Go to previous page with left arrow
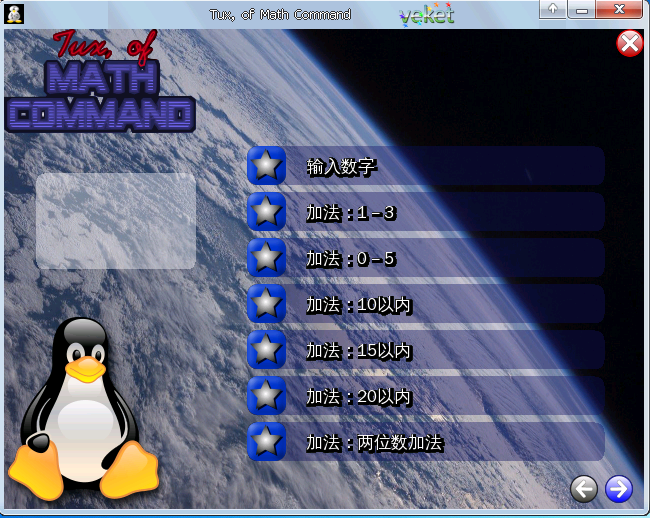Viewport: 650px width, 518px height. (584, 489)
